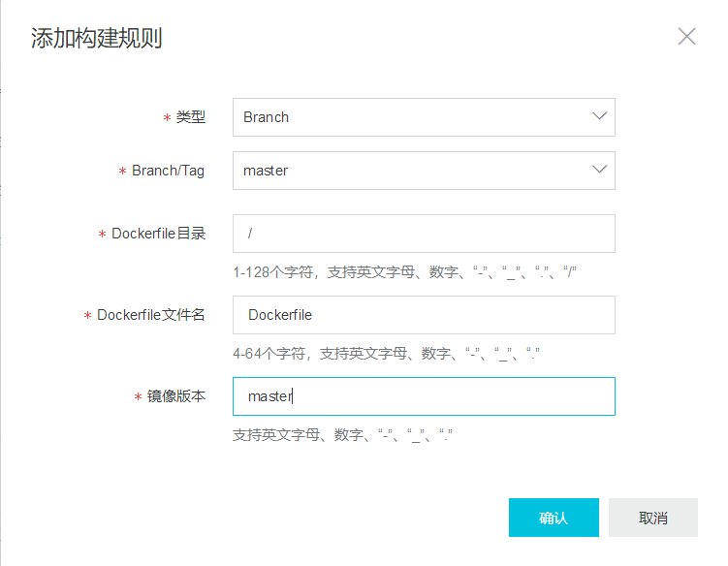Click the hint text beneath the 镜像版本 input
This screenshot has height=566, width=728.
point(342,435)
